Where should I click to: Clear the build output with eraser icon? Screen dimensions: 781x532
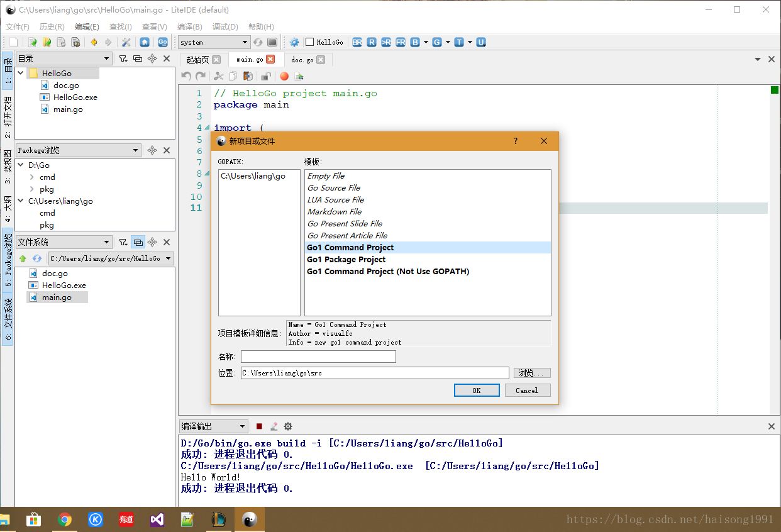click(x=274, y=426)
